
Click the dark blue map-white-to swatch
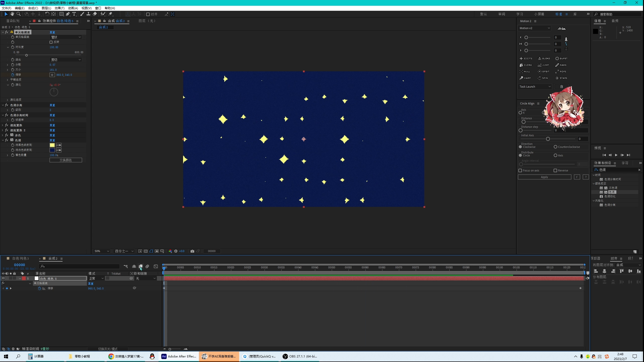pyautogui.click(x=52, y=150)
